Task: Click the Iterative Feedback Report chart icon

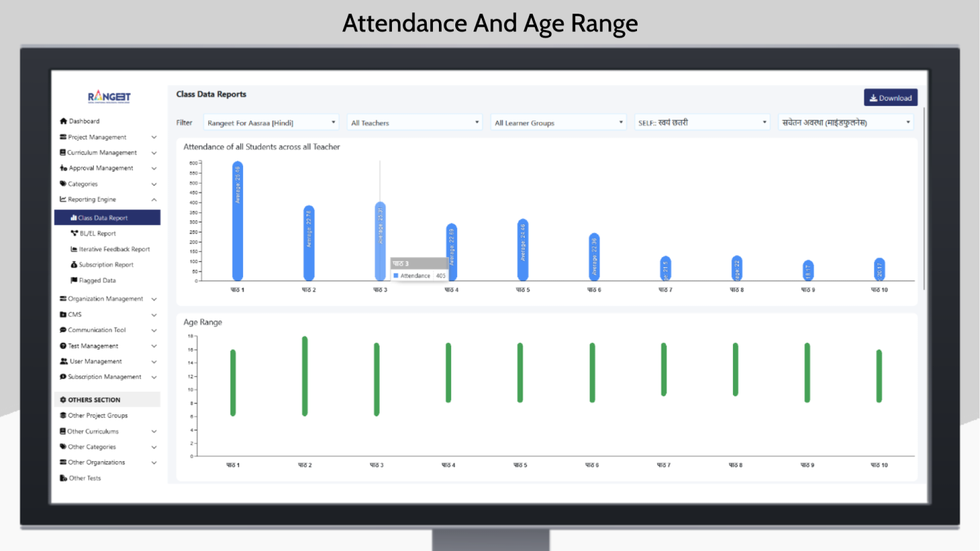Action: click(x=73, y=250)
